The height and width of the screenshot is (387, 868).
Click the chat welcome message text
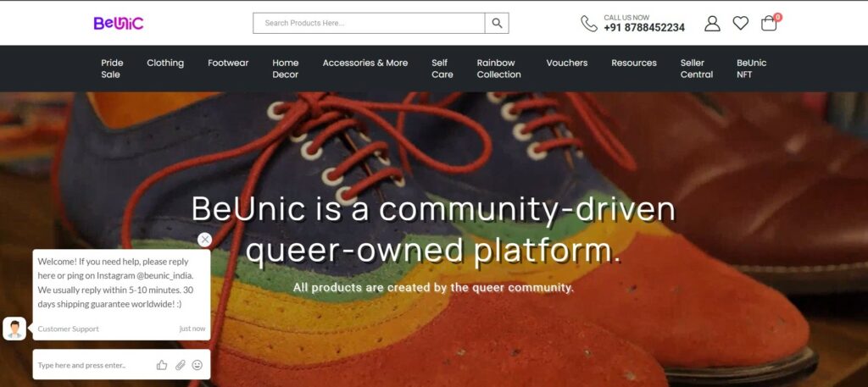click(x=115, y=283)
